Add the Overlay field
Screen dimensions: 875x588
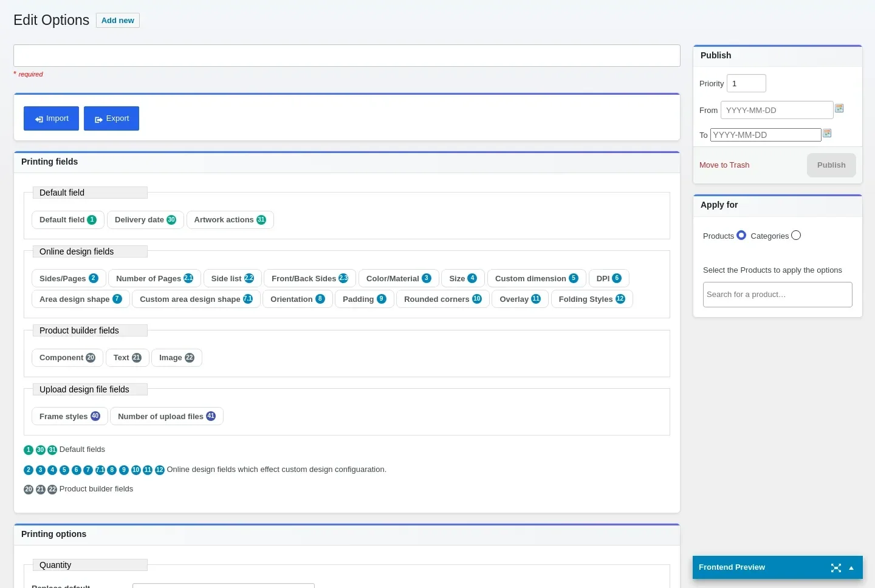tap(520, 299)
